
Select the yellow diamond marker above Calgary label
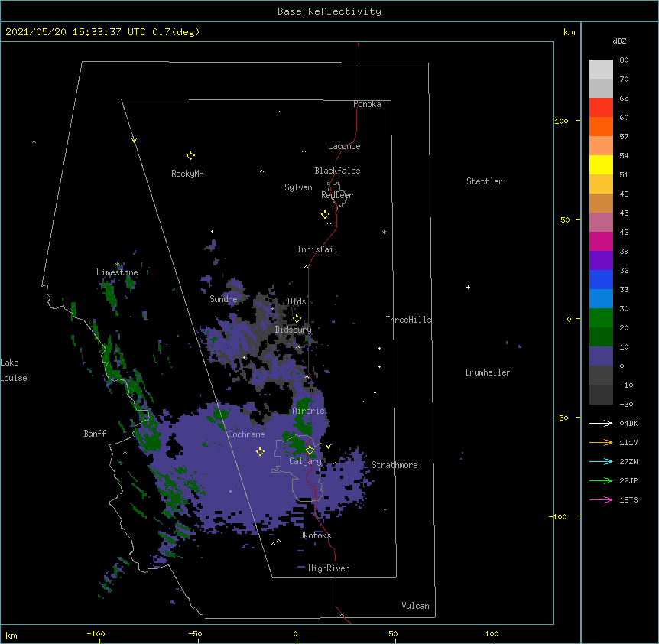coord(310,450)
